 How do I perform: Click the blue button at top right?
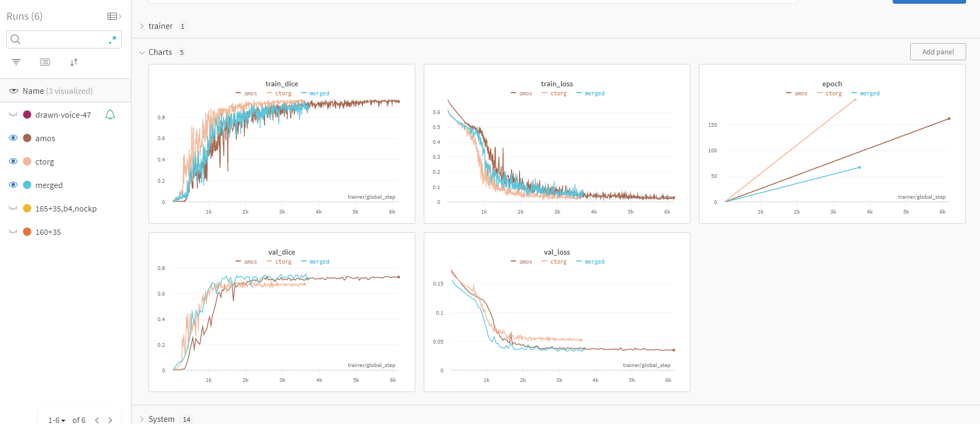point(929,2)
